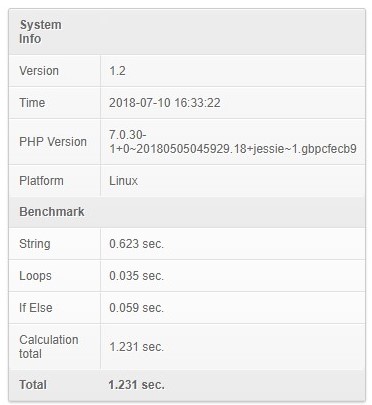This screenshot has width=372, height=405.
Task: Select the Calculation total label
Action: tap(49, 347)
